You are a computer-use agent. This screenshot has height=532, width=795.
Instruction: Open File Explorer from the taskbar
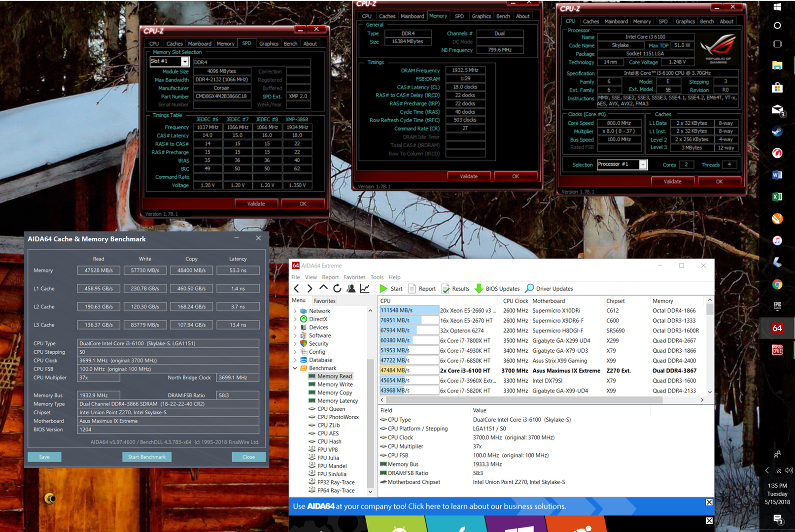pyautogui.click(x=777, y=66)
